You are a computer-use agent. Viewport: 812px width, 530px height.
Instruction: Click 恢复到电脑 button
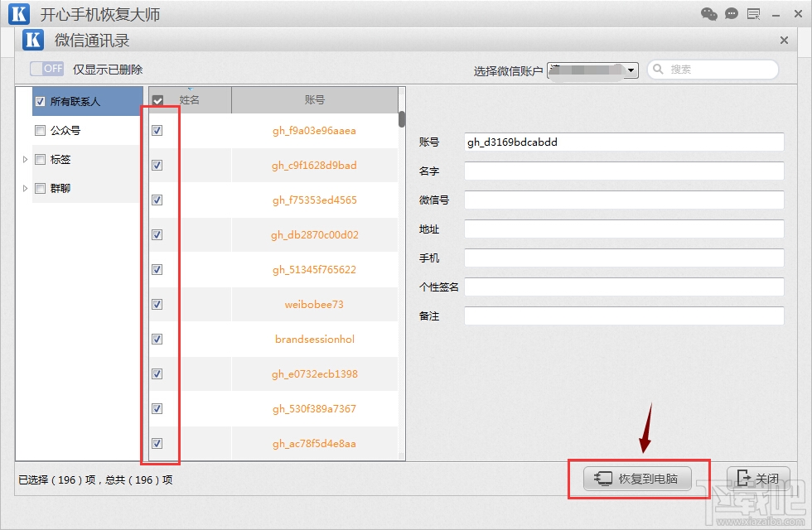tap(637, 479)
